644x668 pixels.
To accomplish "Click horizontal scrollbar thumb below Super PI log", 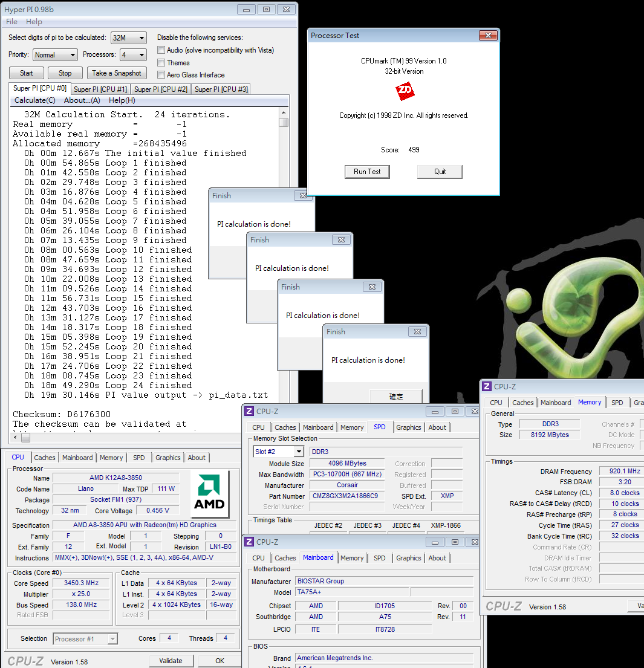I will pos(25,437).
